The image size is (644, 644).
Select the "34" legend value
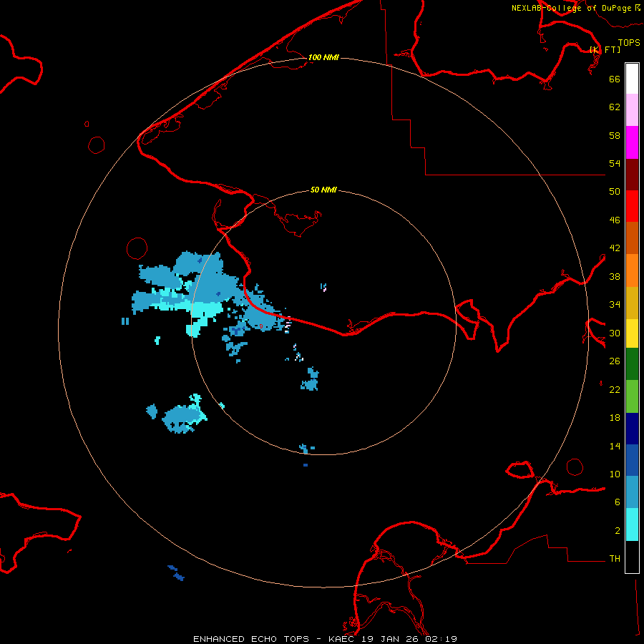coord(615,305)
